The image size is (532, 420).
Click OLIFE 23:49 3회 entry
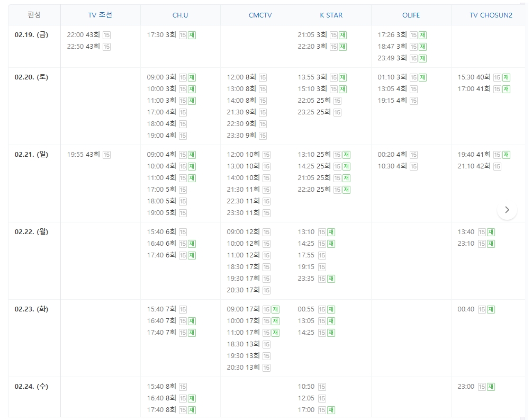pos(392,58)
